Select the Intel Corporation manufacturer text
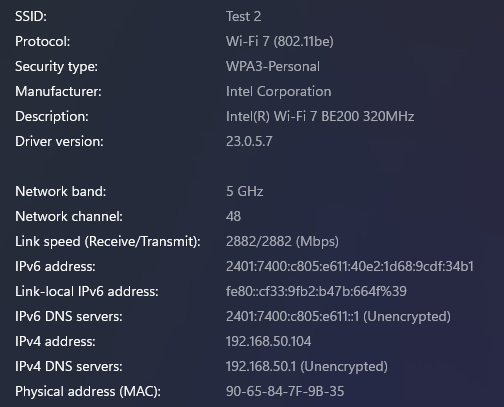This screenshot has height=407, width=504. click(x=279, y=91)
